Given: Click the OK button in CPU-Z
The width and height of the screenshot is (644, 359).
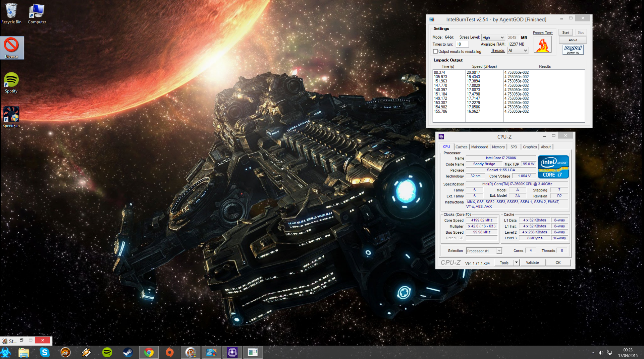Looking at the screenshot, I should pos(558,262).
